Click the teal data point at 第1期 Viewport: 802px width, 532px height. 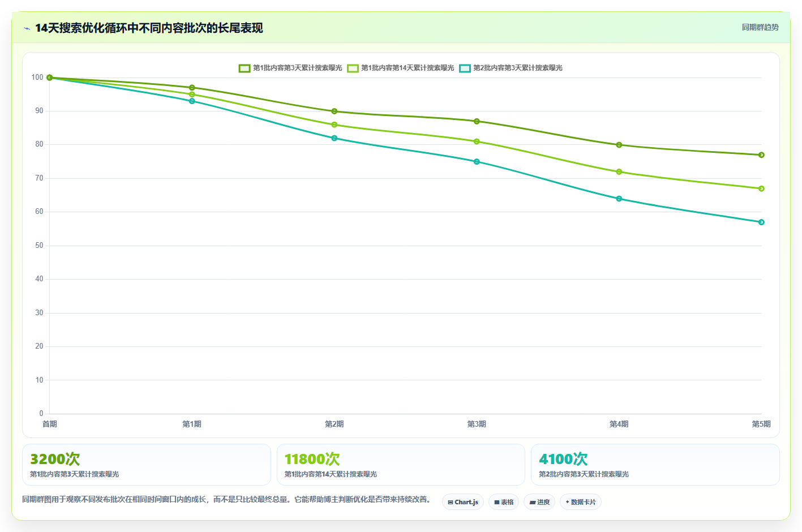[192, 101]
